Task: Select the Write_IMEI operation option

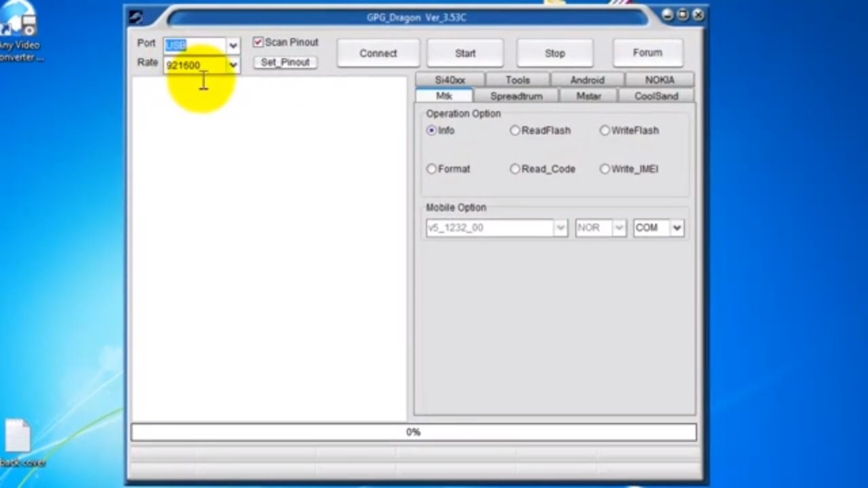Action: (604, 169)
